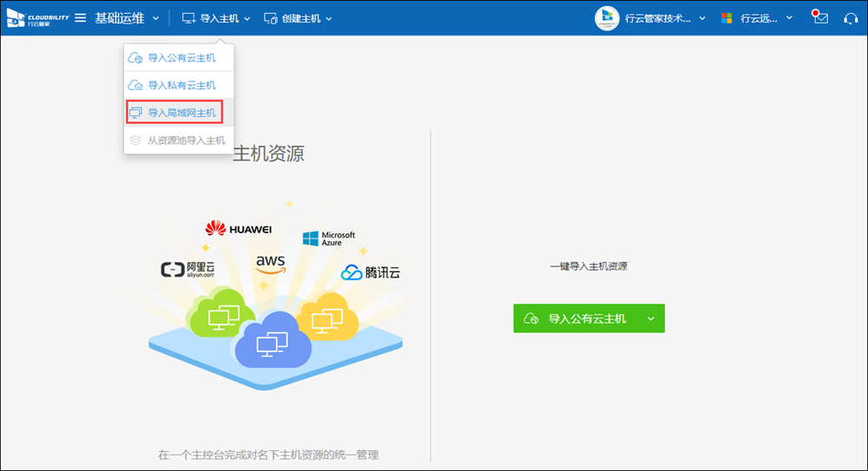The width and height of the screenshot is (868, 471).
Task: Expand the 基础运维 dropdown
Action: point(127,18)
